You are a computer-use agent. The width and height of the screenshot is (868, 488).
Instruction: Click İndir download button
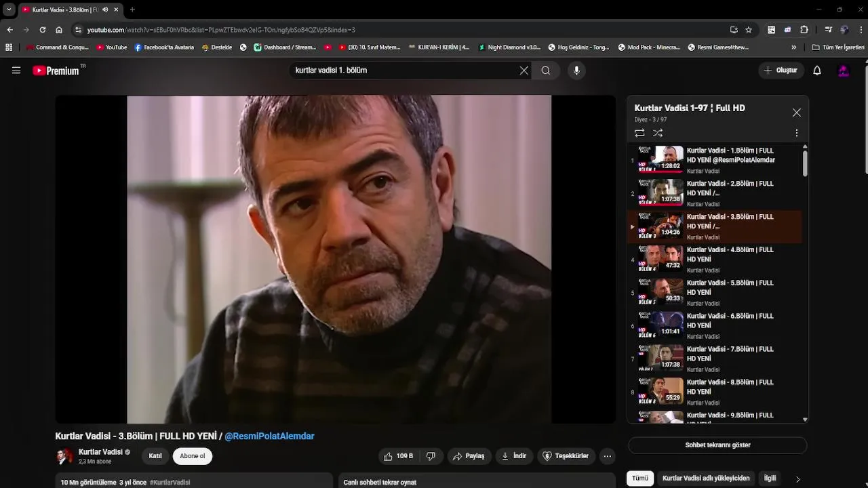[x=514, y=456]
